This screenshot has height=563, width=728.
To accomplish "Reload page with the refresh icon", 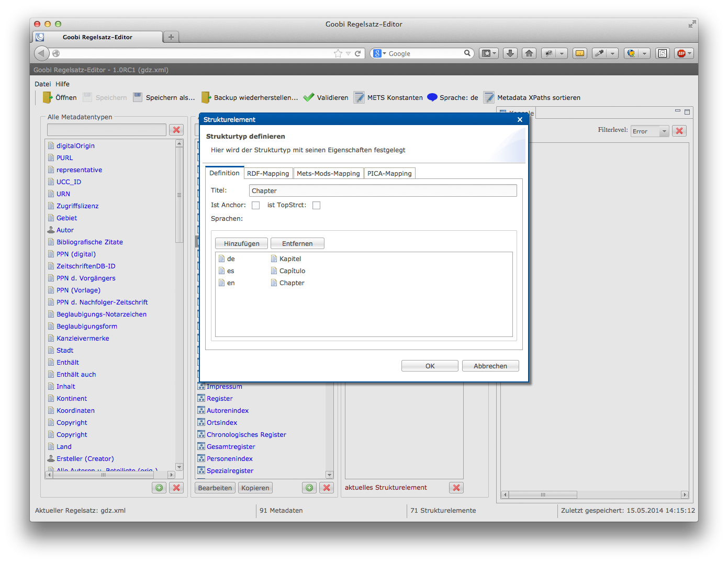I will click(358, 53).
